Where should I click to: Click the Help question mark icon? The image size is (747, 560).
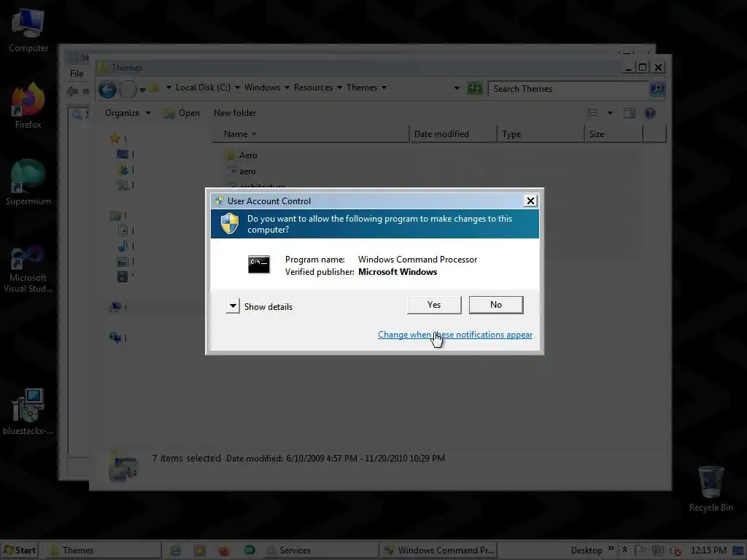point(650,113)
